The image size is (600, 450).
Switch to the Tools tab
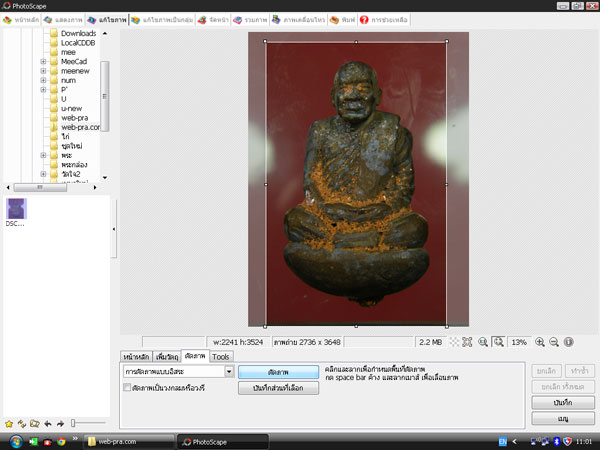[x=221, y=357]
